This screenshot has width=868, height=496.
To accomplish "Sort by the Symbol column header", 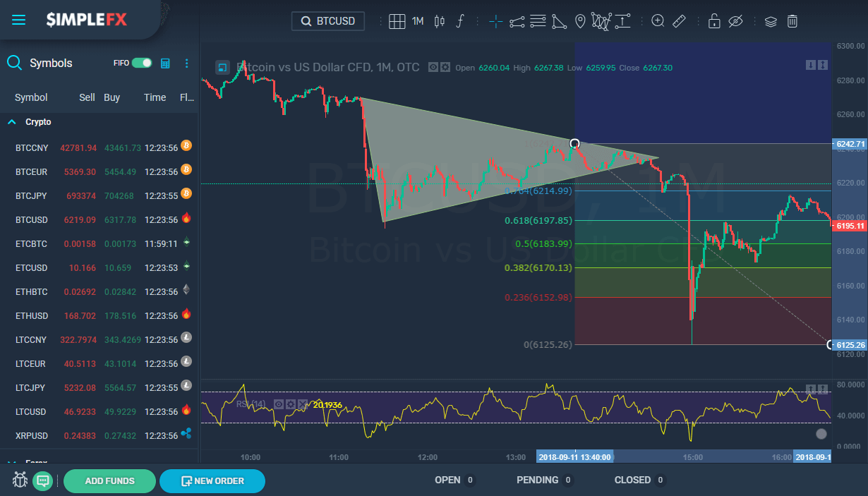I will [31, 97].
